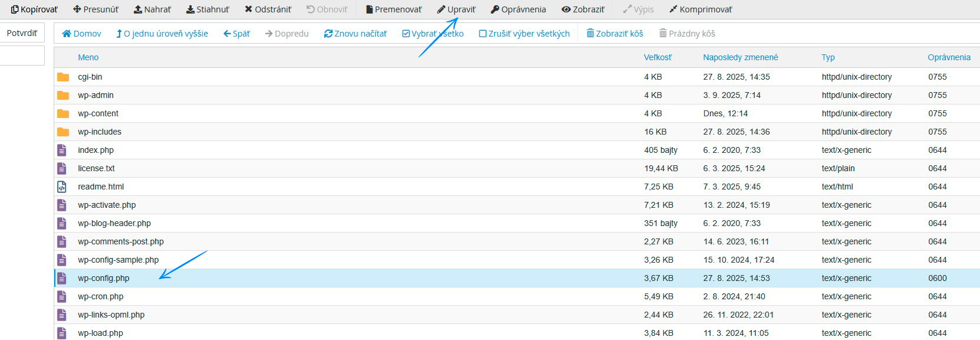Click the wp-includes folder icon
The width and height of the screenshot is (980, 340).
[63, 132]
